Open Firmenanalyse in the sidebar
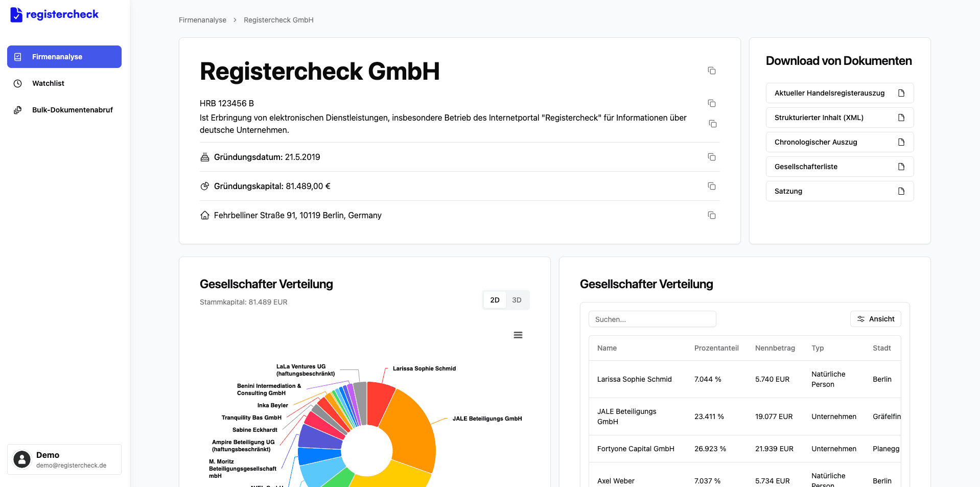Image resolution: width=980 pixels, height=487 pixels. click(64, 57)
